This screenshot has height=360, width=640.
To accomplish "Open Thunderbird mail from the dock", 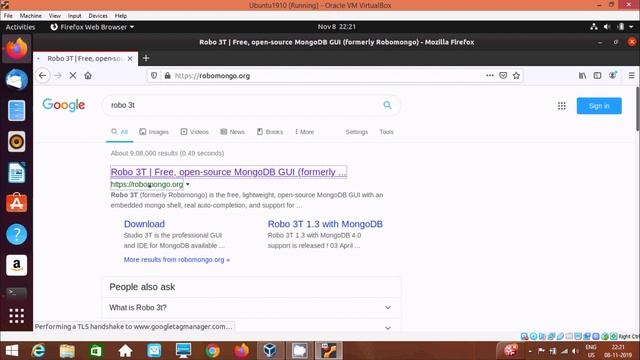I will [x=16, y=80].
